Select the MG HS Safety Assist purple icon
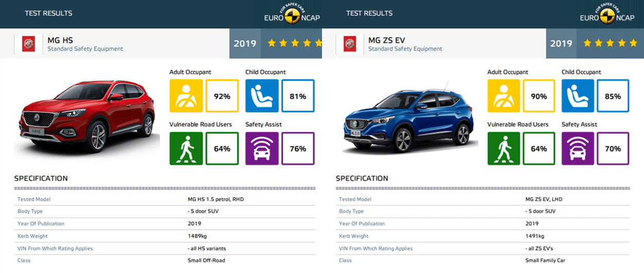 click(262, 148)
